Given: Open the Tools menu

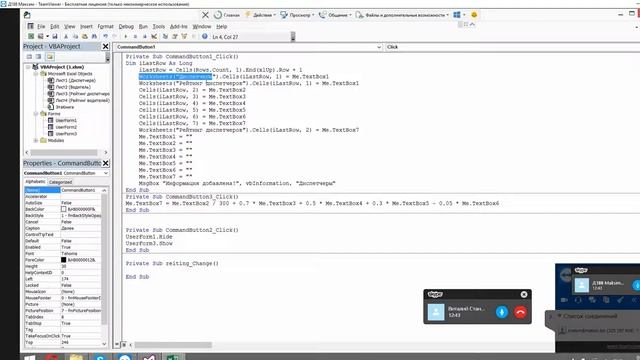Looking at the screenshot, I should pos(159,27).
